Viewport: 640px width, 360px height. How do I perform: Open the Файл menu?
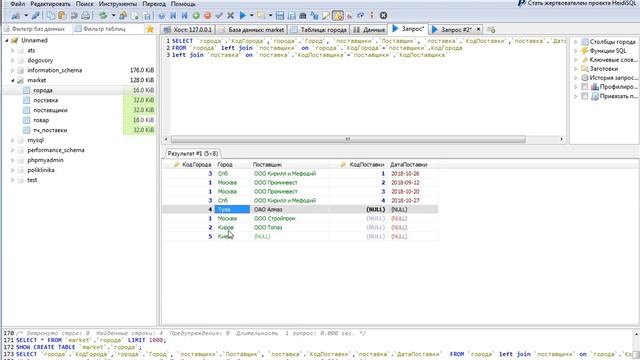pos(18,4)
